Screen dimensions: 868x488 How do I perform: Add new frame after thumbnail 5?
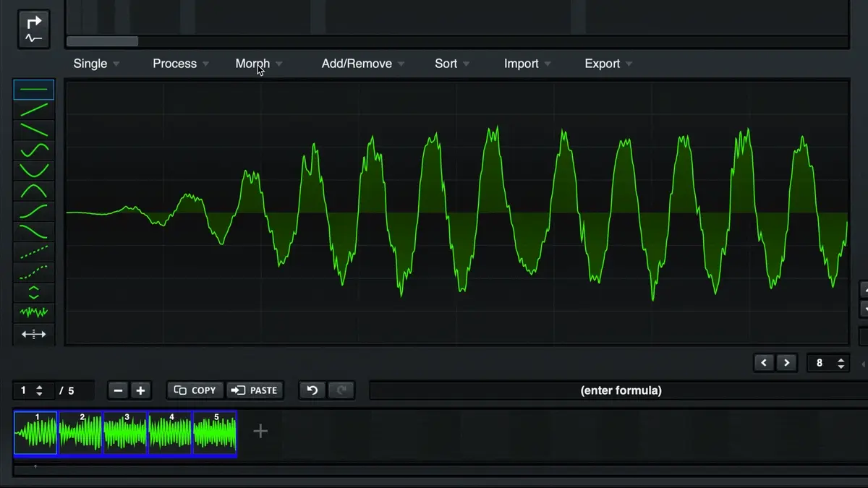coord(260,432)
